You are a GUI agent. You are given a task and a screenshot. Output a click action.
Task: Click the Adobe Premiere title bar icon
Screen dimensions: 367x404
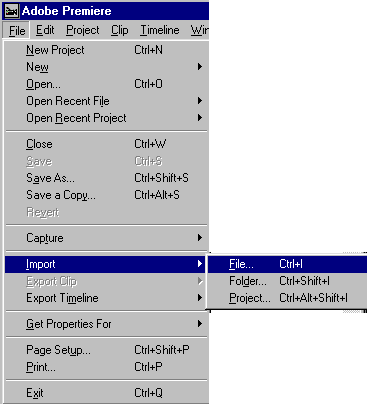(11, 11)
